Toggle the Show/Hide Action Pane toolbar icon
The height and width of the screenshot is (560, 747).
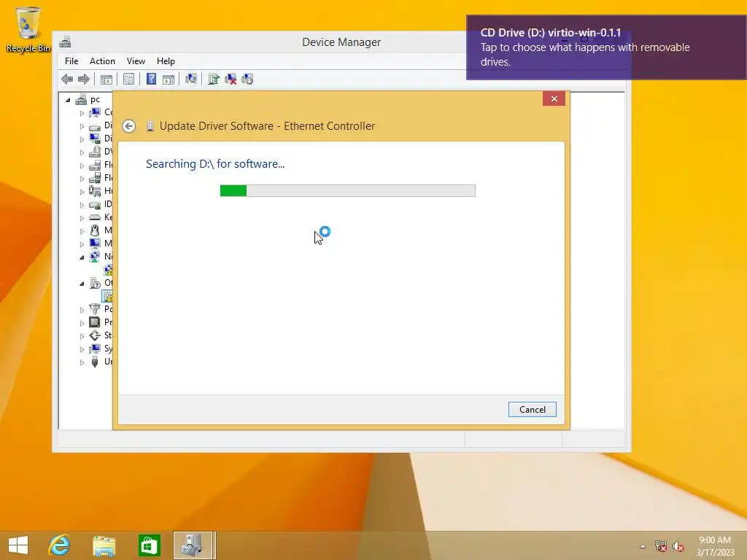click(x=169, y=79)
